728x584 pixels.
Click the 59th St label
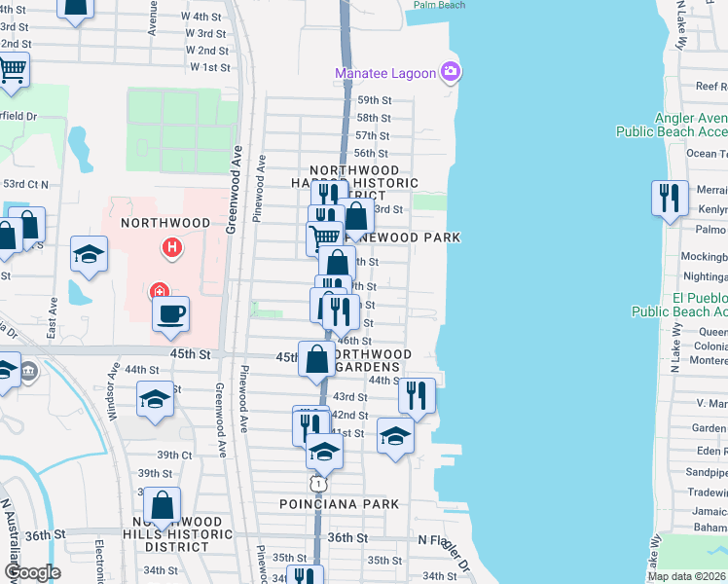tap(375, 100)
